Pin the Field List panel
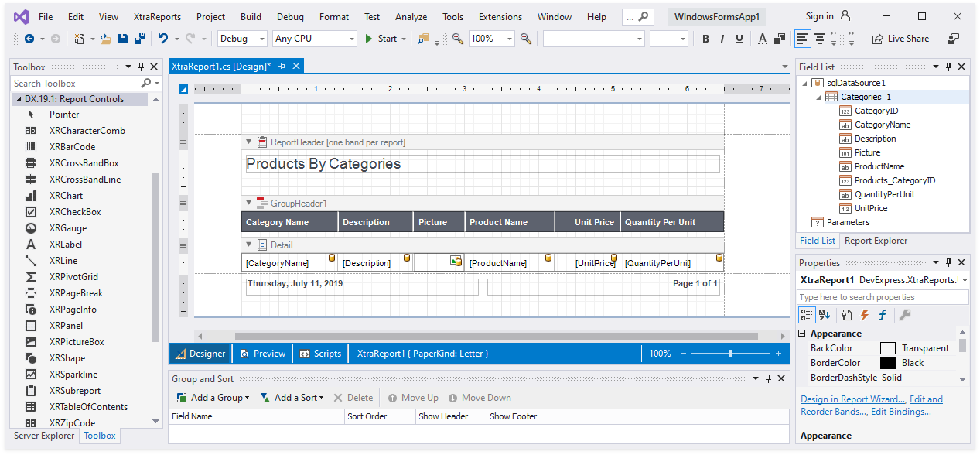 949,67
